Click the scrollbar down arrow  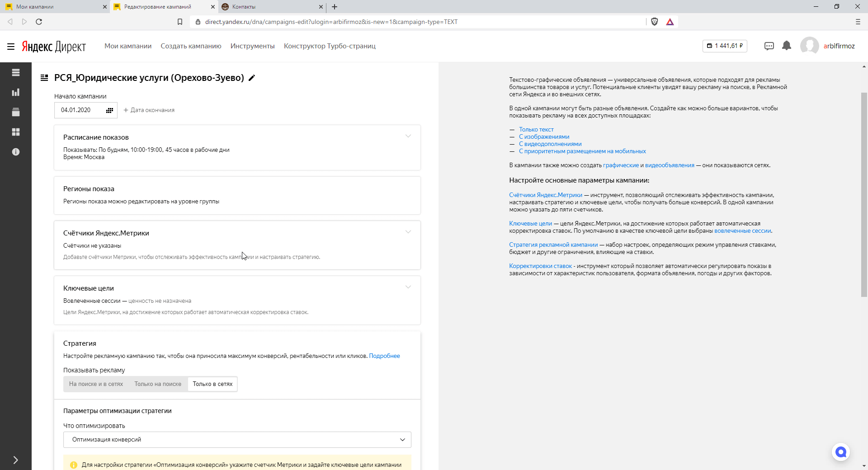point(864,466)
